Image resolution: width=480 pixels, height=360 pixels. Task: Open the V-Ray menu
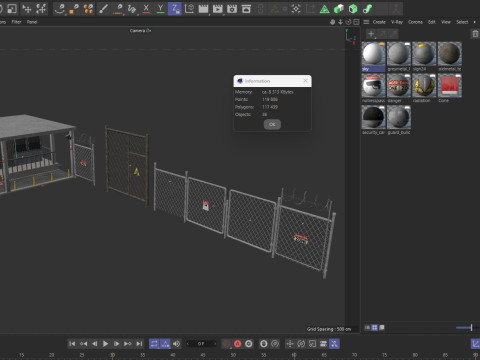[x=397, y=22]
